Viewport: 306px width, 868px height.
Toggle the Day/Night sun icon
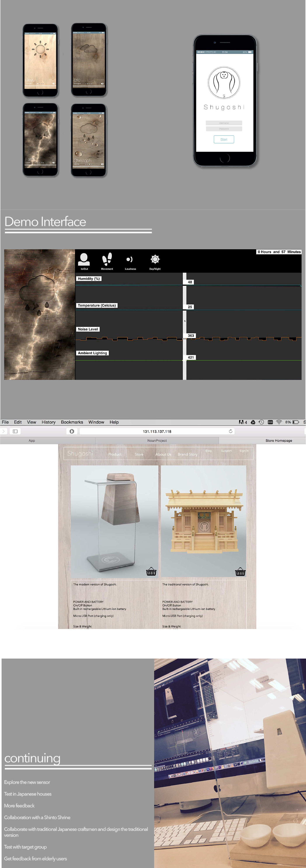[x=155, y=259]
